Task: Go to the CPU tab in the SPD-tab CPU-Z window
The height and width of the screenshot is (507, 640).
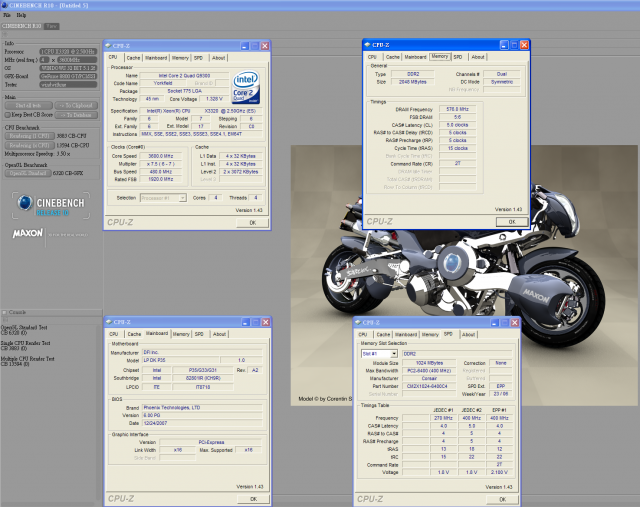Action: coord(363,335)
